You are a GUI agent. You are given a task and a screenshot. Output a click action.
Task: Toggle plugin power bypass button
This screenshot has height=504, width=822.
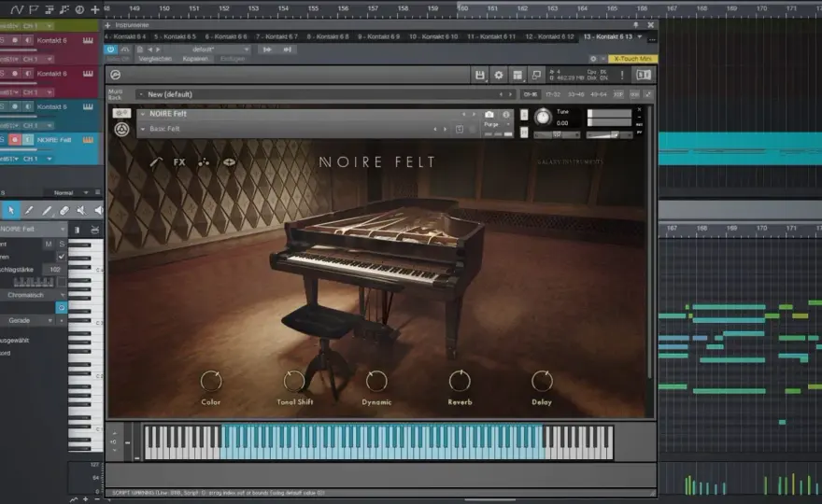click(x=110, y=49)
